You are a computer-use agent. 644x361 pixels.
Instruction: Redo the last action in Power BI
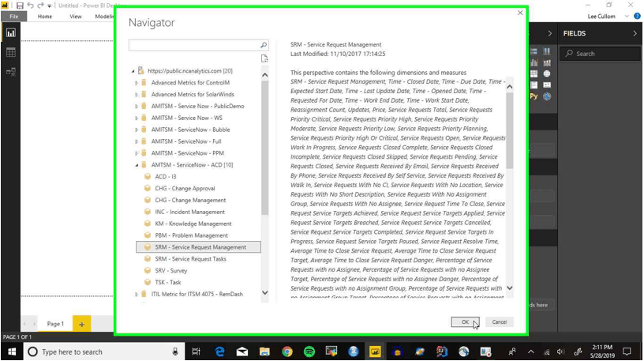pos(40,6)
